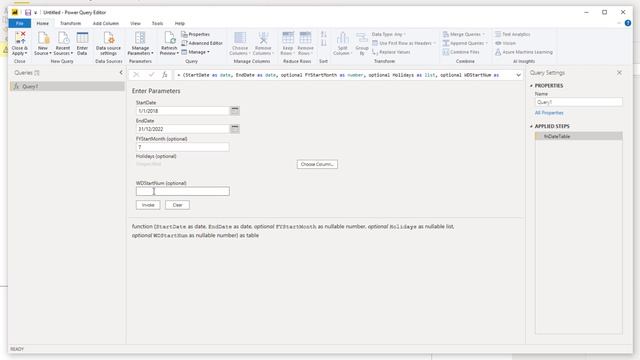640x360 pixels.
Task: Open the File tab
Action: [20, 23]
